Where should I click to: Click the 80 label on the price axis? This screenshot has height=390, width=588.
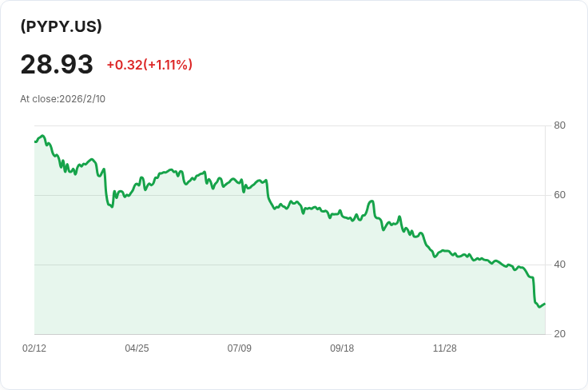coord(559,125)
